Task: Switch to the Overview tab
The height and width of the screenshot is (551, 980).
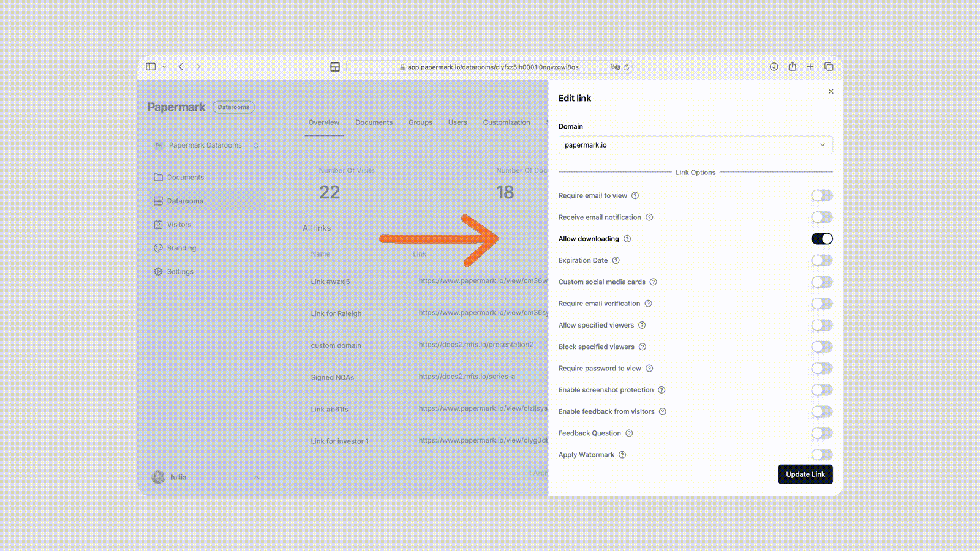Action: click(x=324, y=122)
